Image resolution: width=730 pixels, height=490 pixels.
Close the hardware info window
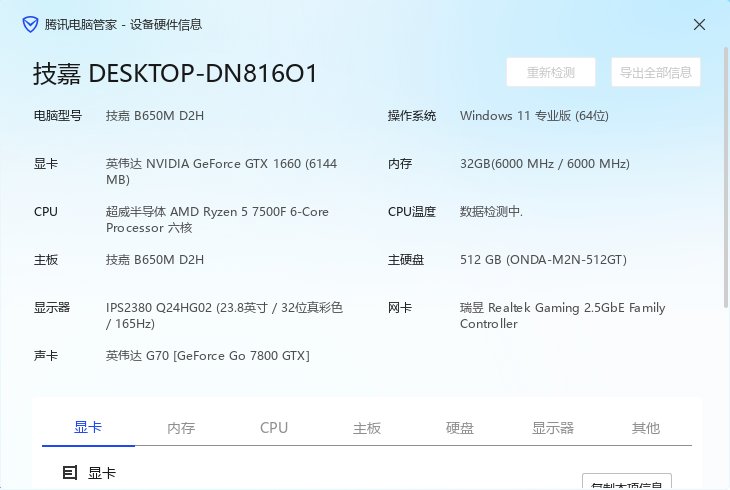699,25
